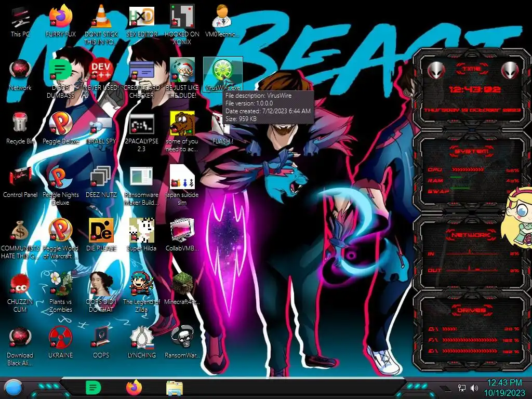532x399 pixels.
Task: Click the TIME widget header
Action: (472, 69)
